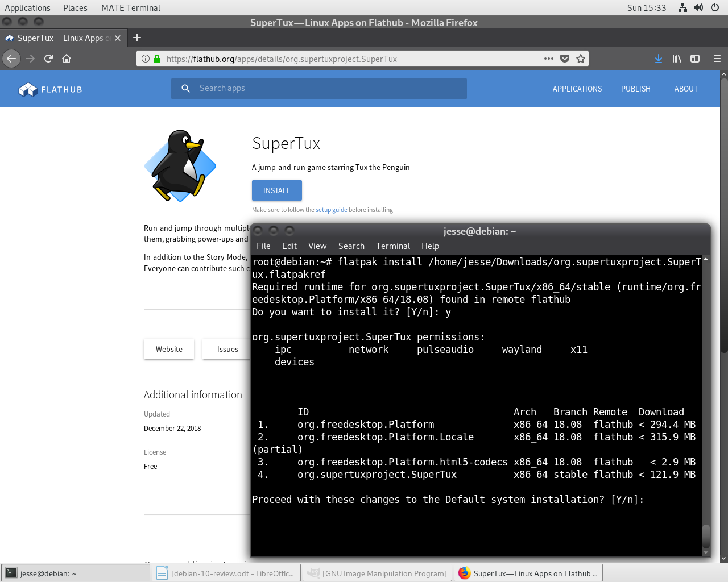Image resolution: width=728 pixels, height=582 pixels.
Task: Close the SuperTux browser tab
Action: point(118,38)
